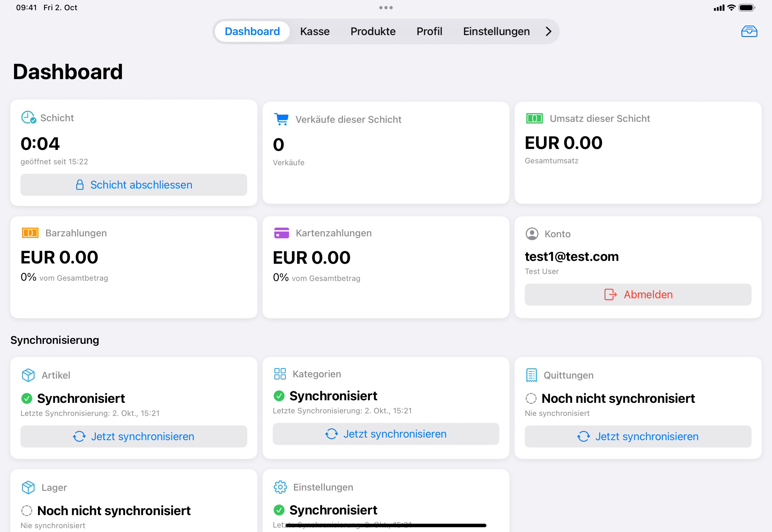The image size is (772, 532).
Task: Expand more tabs with the chevron arrow
Action: pyautogui.click(x=548, y=31)
